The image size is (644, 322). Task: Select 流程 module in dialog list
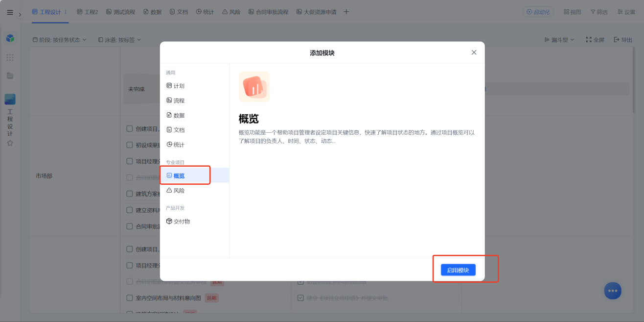(x=195, y=100)
